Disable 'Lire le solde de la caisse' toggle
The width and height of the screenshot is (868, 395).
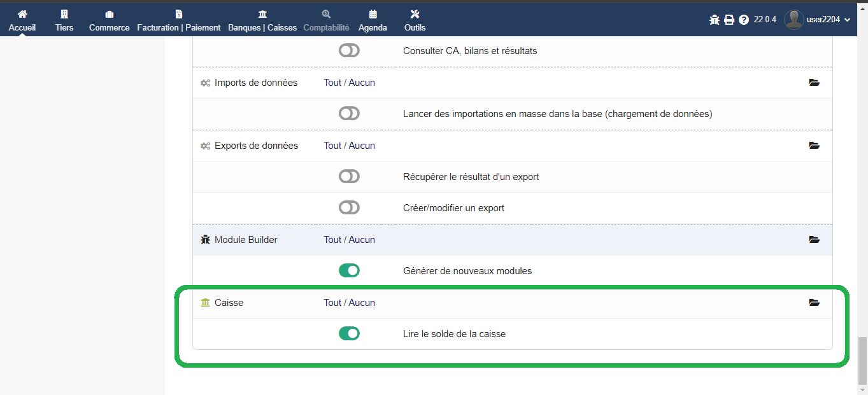pos(349,334)
